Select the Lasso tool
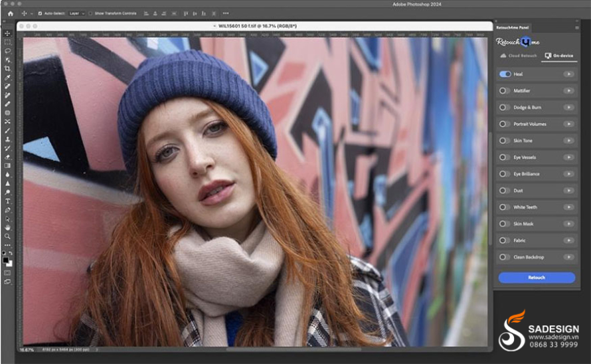 pos(7,51)
